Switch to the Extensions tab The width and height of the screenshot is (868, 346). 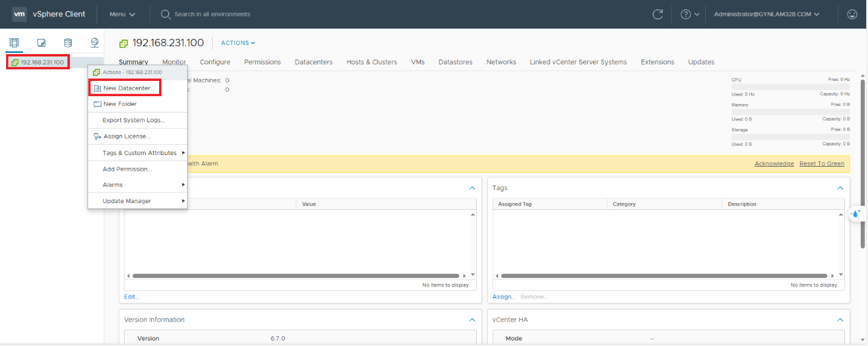coord(657,62)
